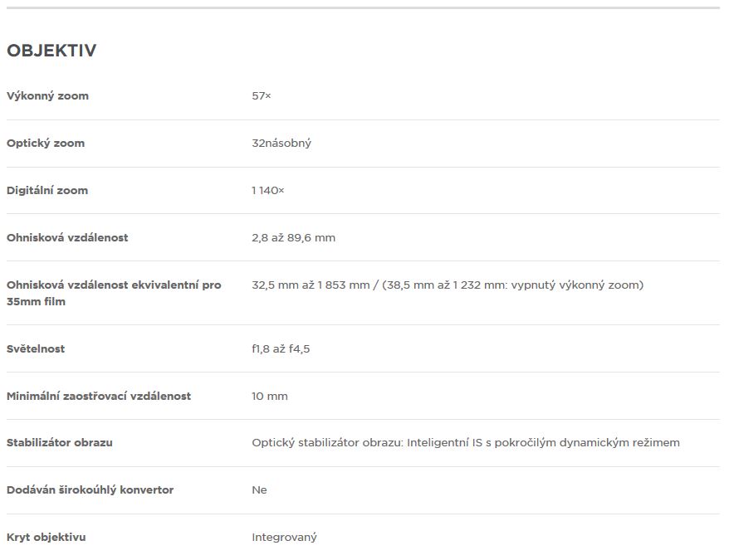
Task: Click the Kryt objektivu label
Action: click(x=46, y=538)
